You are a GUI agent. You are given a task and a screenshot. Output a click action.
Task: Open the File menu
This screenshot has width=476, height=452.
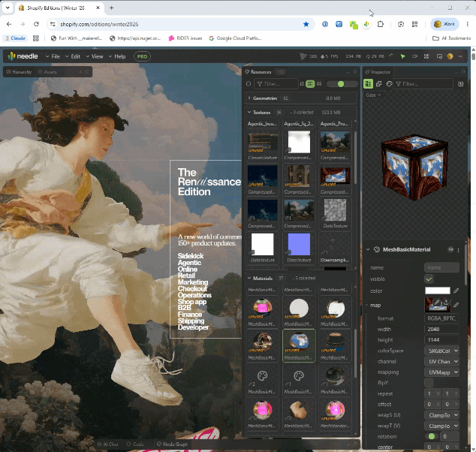[x=53, y=56]
